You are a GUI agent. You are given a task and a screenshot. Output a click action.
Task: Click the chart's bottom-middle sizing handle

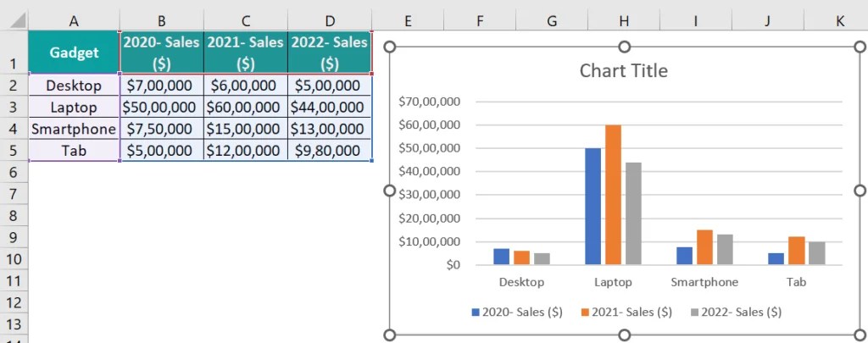625,335
